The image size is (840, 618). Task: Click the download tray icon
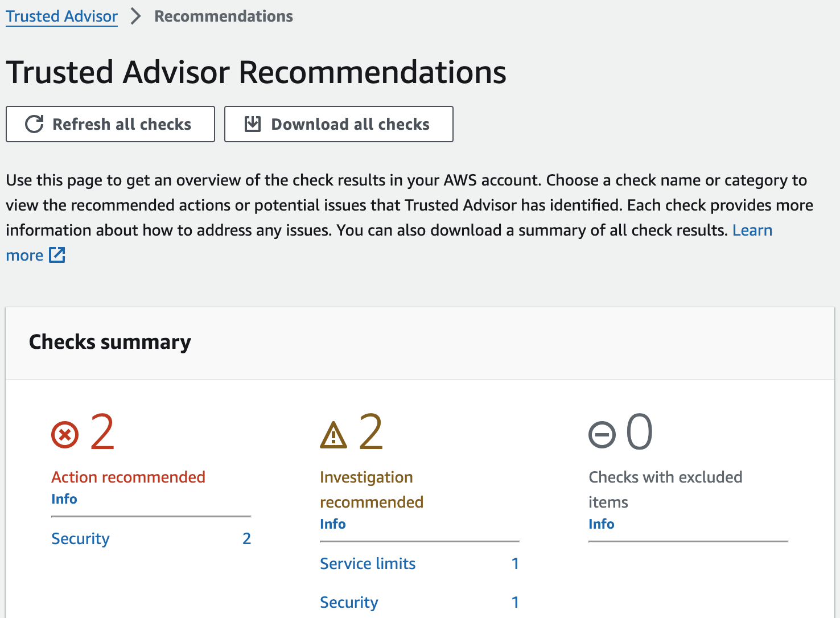point(252,124)
